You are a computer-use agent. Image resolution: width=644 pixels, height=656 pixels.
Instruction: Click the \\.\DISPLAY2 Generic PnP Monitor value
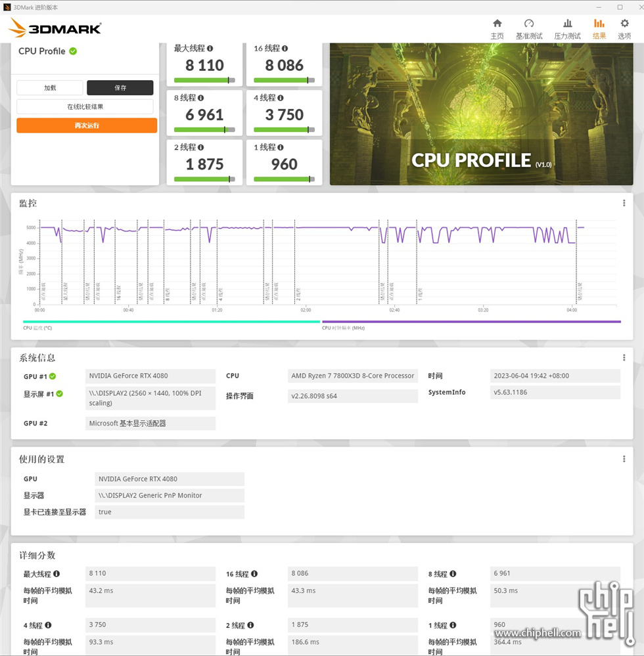170,495
